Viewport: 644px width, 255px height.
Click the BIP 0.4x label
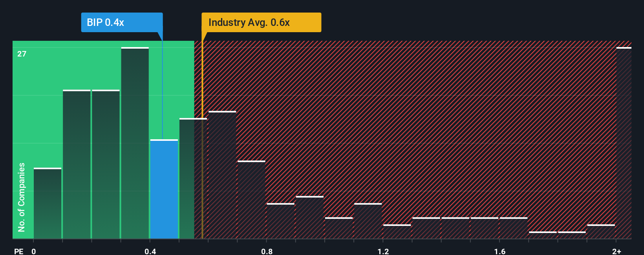point(122,22)
